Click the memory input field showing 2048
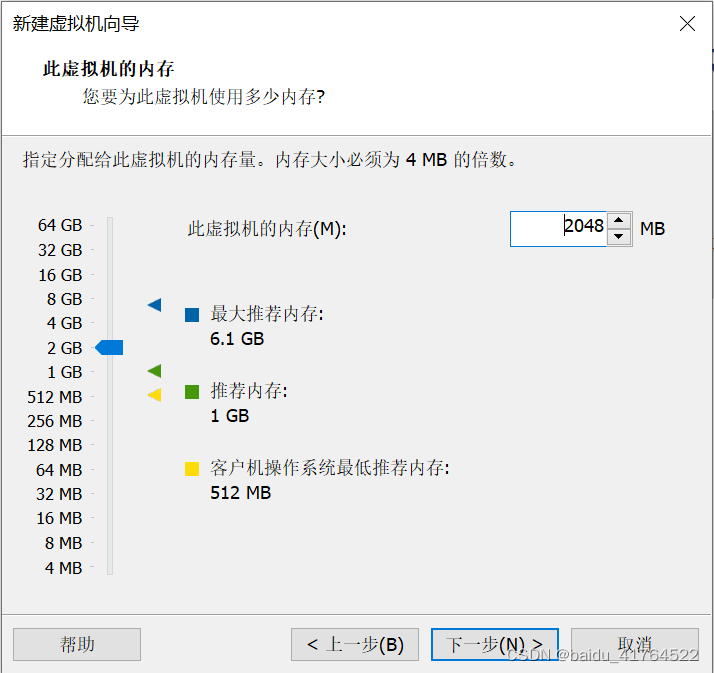Screen dimensions: 714x673 558,229
